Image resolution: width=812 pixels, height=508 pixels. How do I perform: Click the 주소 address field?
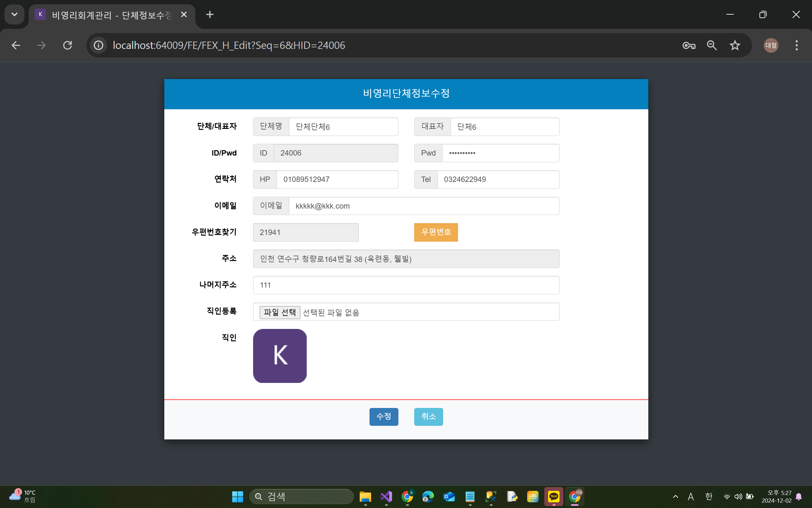406,259
